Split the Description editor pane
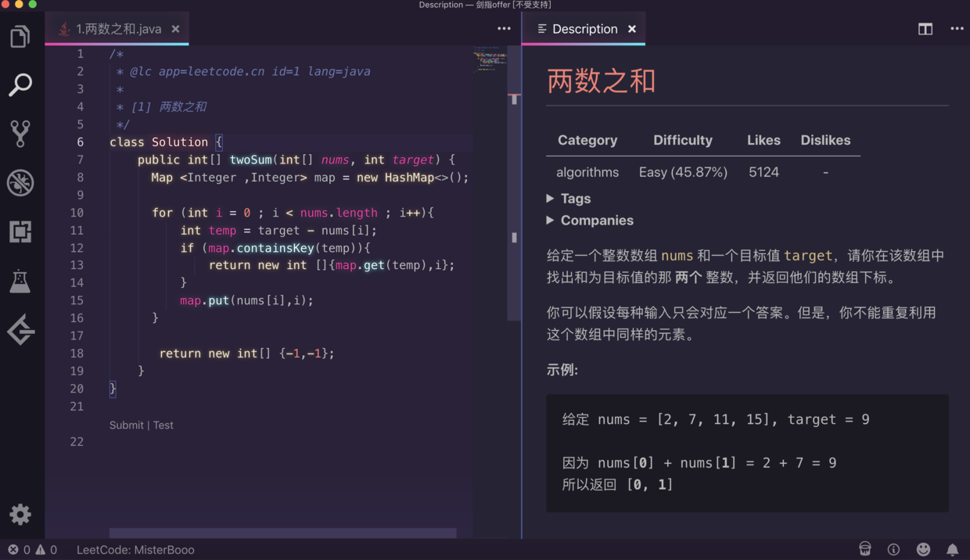Viewport: 970px width, 560px height. click(x=925, y=29)
